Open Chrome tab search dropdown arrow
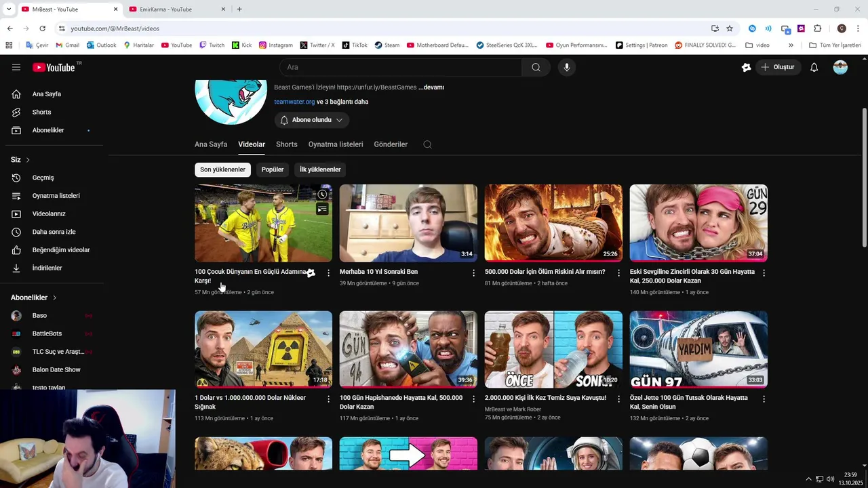 click(x=9, y=9)
